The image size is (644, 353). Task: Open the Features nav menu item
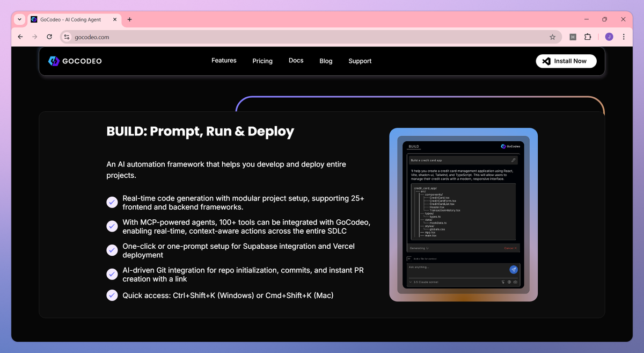[x=224, y=61]
